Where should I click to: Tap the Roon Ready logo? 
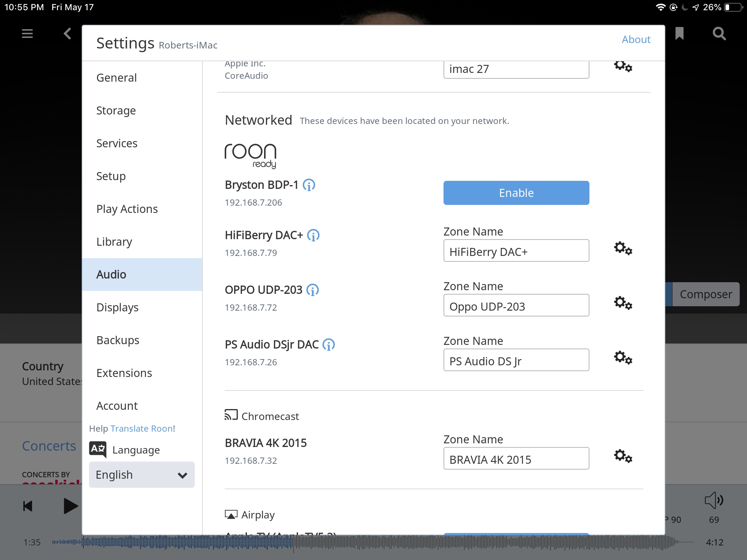(251, 156)
